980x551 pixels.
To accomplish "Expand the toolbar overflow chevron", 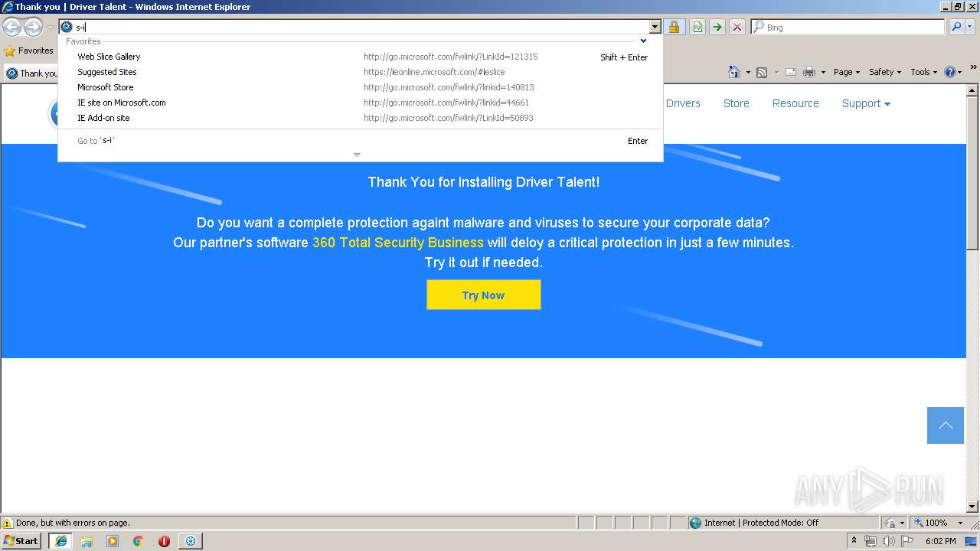I will [x=974, y=67].
